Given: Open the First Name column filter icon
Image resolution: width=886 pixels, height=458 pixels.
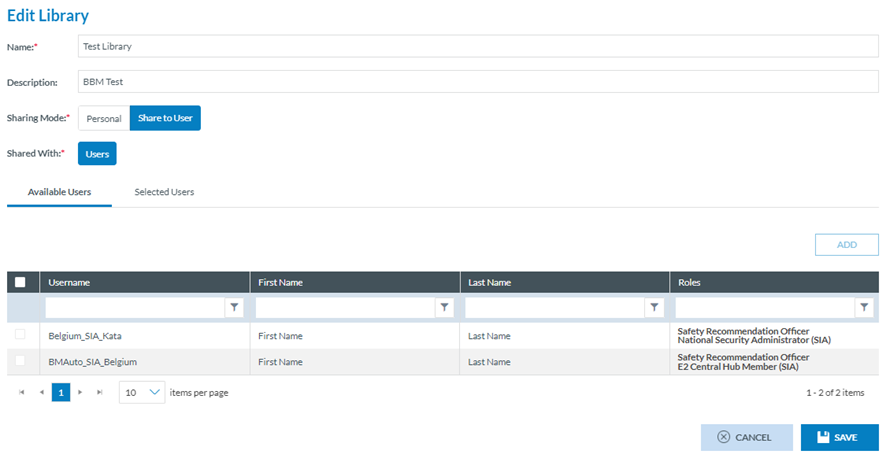Looking at the screenshot, I should [445, 308].
